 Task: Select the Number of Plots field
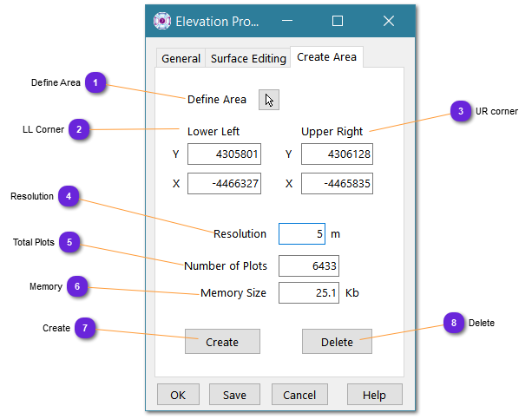point(308,265)
